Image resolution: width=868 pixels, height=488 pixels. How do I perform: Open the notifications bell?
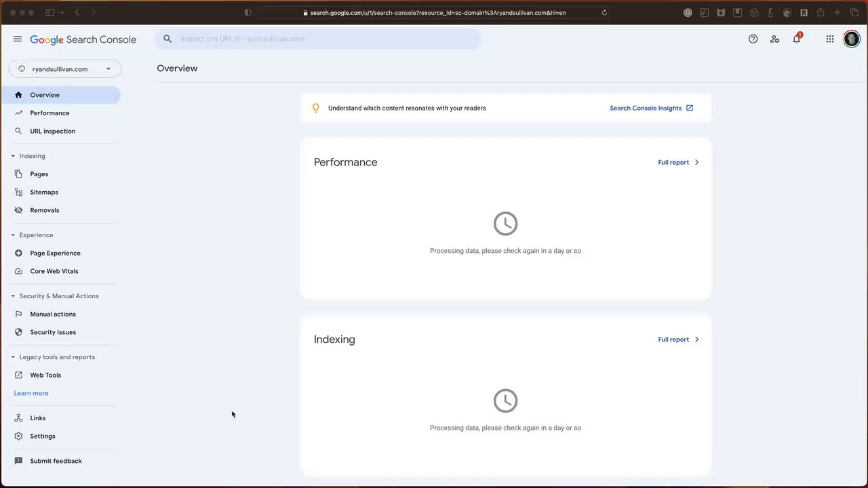point(797,39)
